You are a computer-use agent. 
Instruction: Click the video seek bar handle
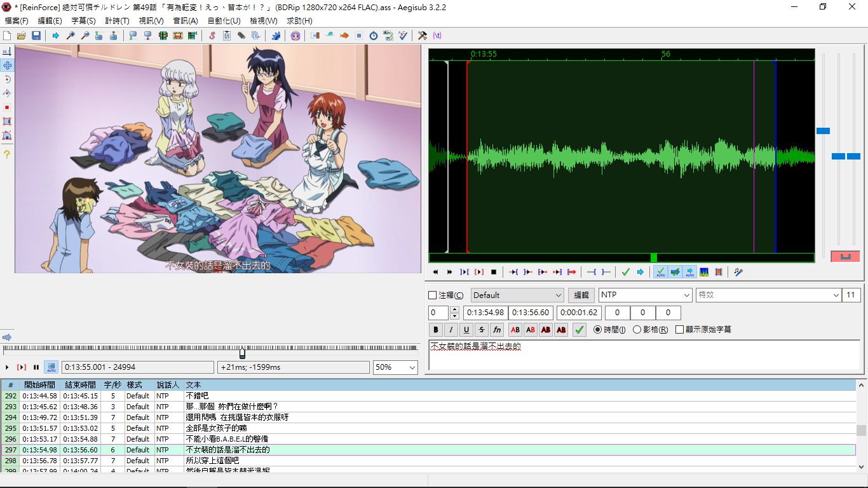point(242,353)
